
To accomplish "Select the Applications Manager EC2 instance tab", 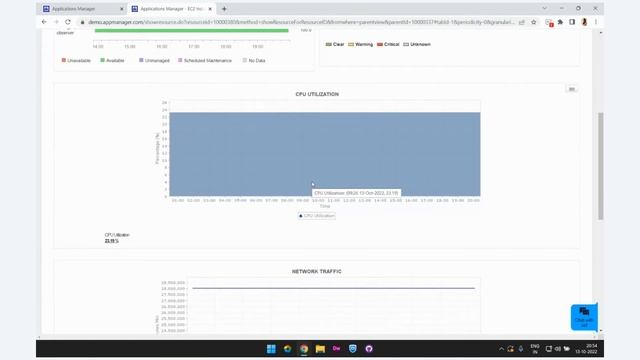I will pos(171,9).
